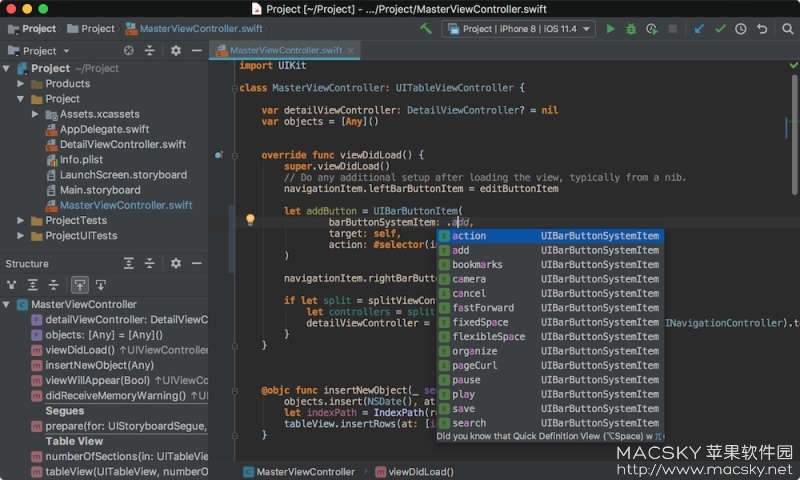Collapse the Project subfolder arrow
Viewport: 800px width, 480px height.
[x=20, y=98]
